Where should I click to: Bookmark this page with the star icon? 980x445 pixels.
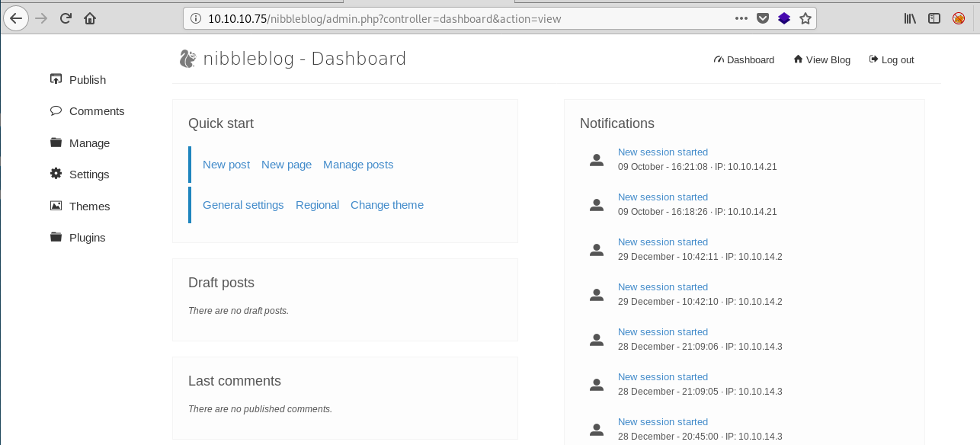point(805,18)
